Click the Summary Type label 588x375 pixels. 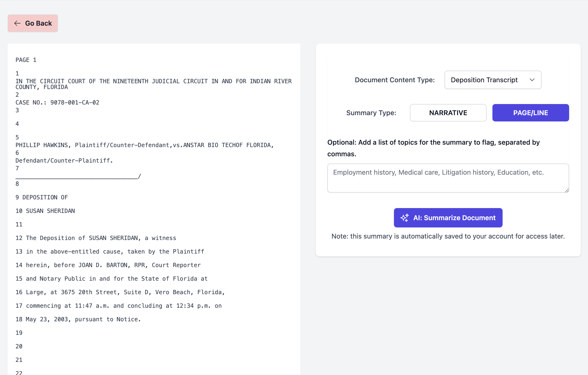[x=371, y=112]
